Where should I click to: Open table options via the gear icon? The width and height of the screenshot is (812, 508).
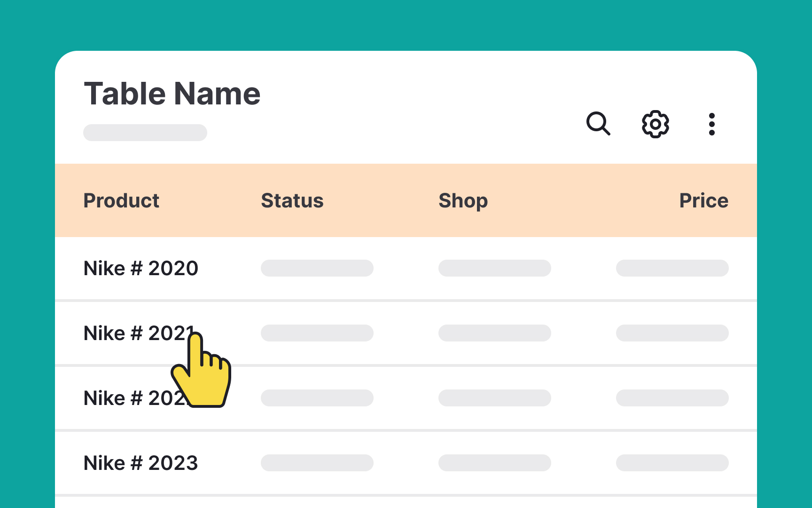click(655, 124)
